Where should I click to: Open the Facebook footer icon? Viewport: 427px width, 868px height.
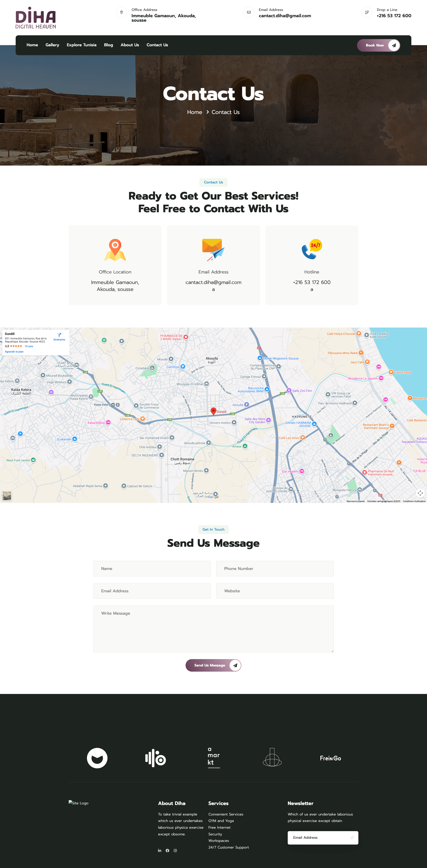click(x=167, y=851)
